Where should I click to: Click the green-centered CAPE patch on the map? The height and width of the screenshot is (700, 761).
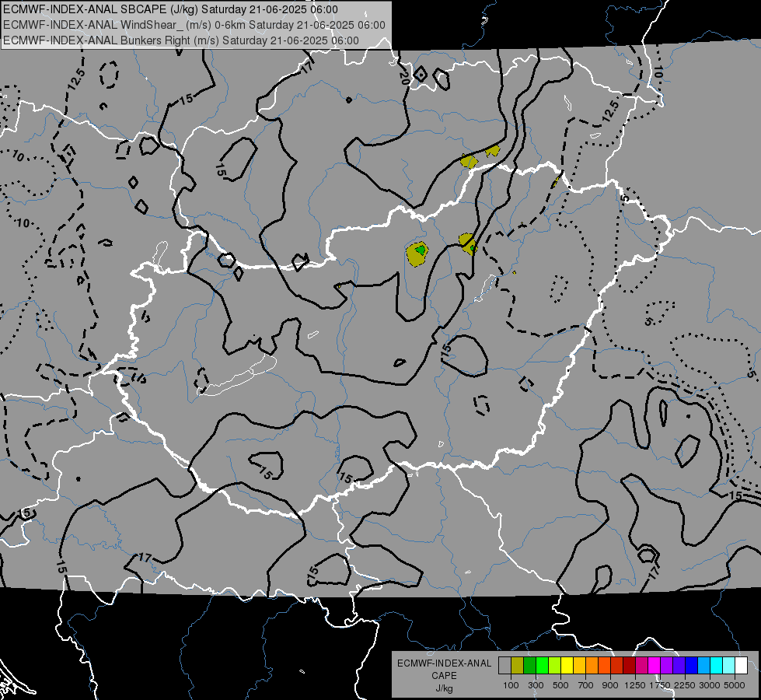[417, 254]
